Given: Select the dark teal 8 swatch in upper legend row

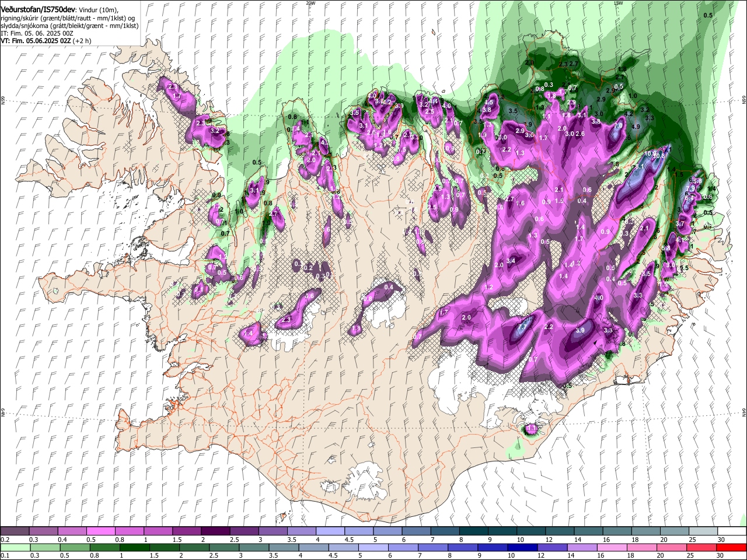Looking at the screenshot, I should pyautogui.click(x=473, y=531).
